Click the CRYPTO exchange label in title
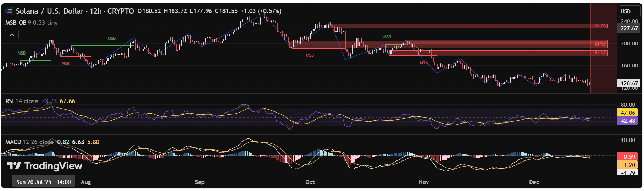 click(x=121, y=11)
